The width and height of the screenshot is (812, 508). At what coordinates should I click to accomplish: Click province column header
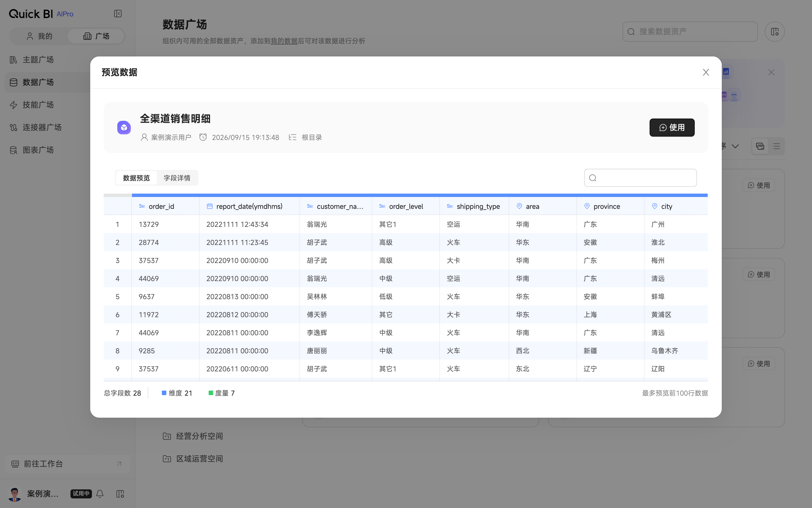click(610, 206)
